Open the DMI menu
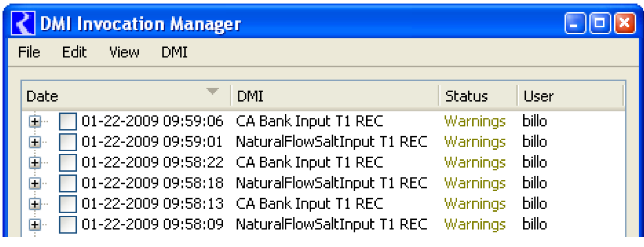 pos(174,52)
